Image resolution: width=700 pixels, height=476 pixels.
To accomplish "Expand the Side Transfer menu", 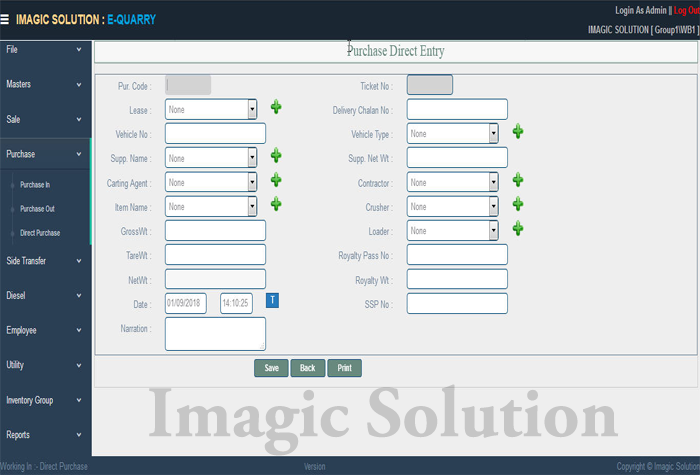I will pos(45,261).
